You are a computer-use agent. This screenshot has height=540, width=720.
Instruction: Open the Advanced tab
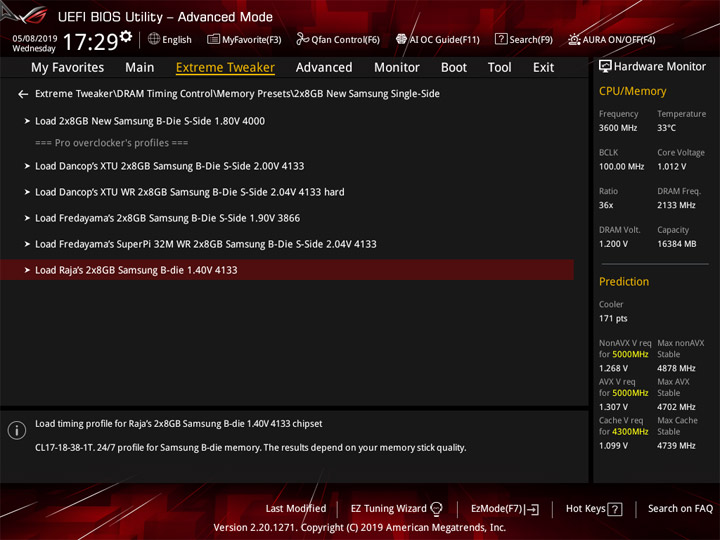(324, 68)
